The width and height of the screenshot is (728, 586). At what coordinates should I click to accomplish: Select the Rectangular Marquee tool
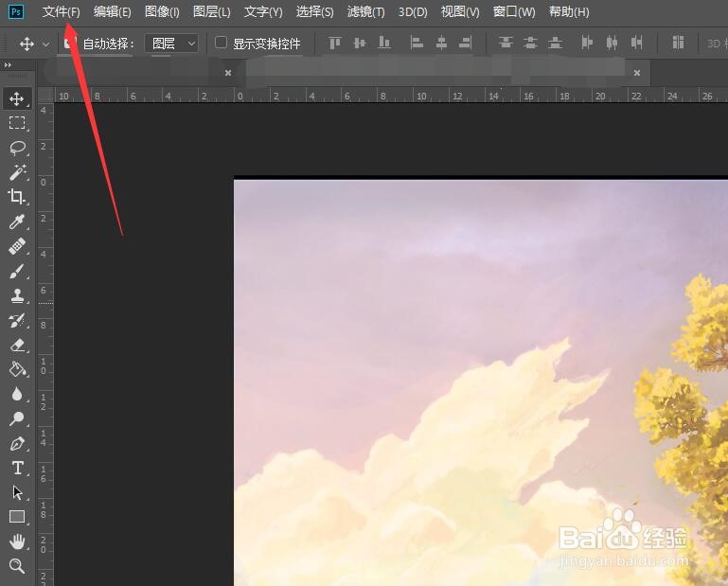[x=17, y=122]
